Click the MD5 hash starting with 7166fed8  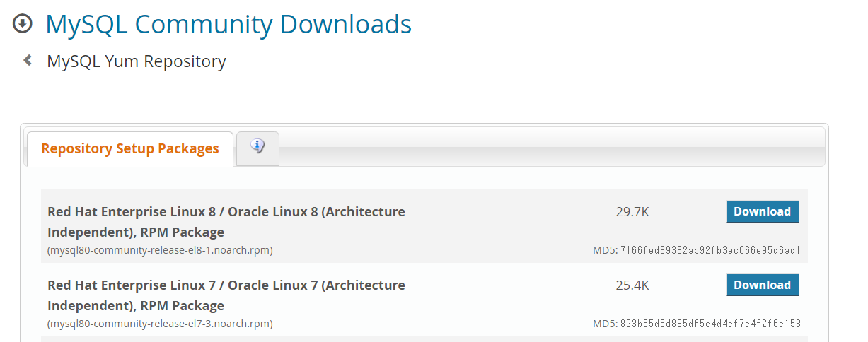[x=710, y=250]
